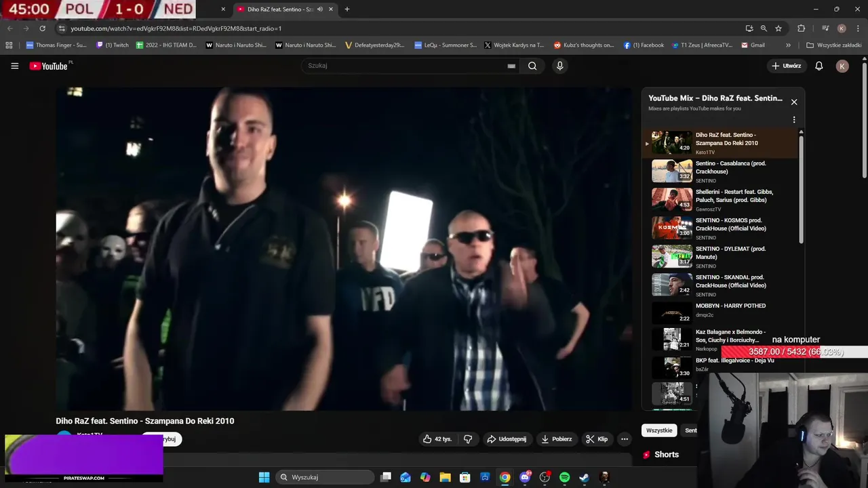
Task: Go to YouTube home via logo
Action: (48, 66)
